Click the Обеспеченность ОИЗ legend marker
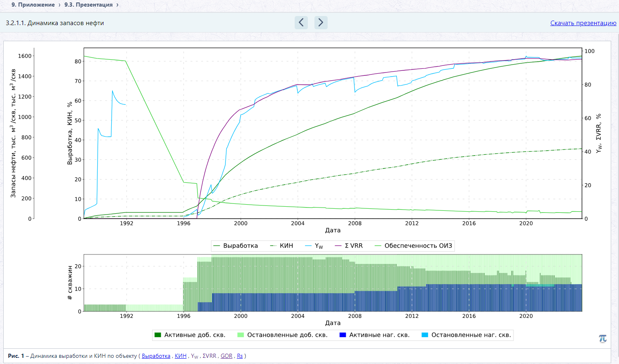Image resolution: width=619 pixels, height=364 pixels. click(x=378, y=246)
